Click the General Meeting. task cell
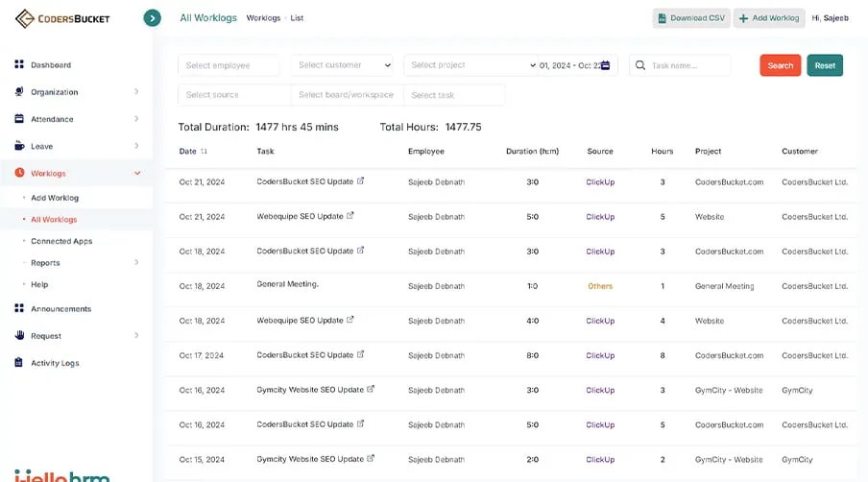The height and width of the screenshot is (482, 868). (288, 284)
